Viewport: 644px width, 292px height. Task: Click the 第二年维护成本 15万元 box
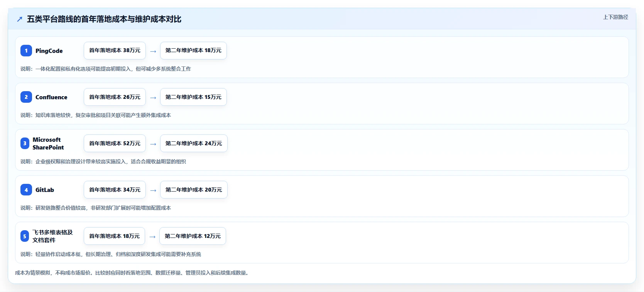[193, 97]
